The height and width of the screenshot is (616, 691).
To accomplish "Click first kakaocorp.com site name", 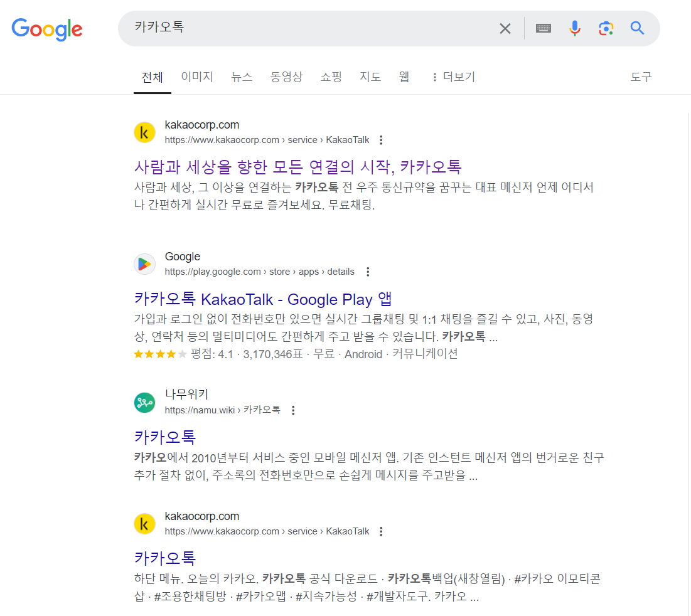I will click(202, 125).
